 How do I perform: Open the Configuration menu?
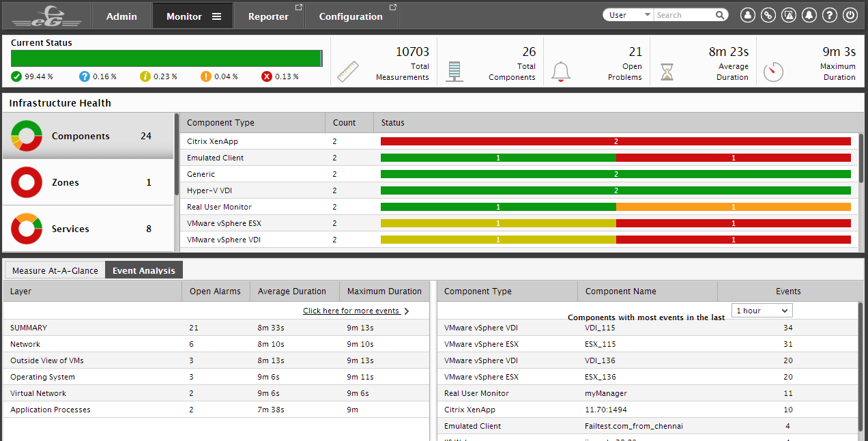351,16
